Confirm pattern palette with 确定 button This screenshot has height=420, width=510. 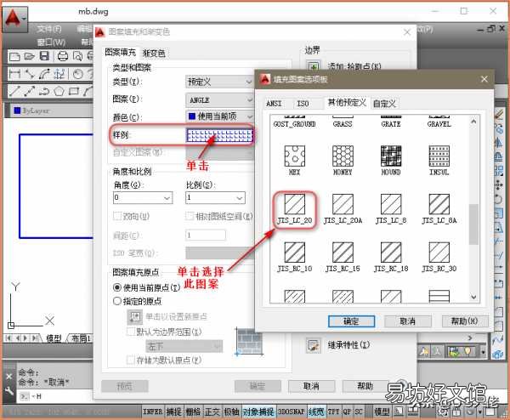(x=351, y=321)
